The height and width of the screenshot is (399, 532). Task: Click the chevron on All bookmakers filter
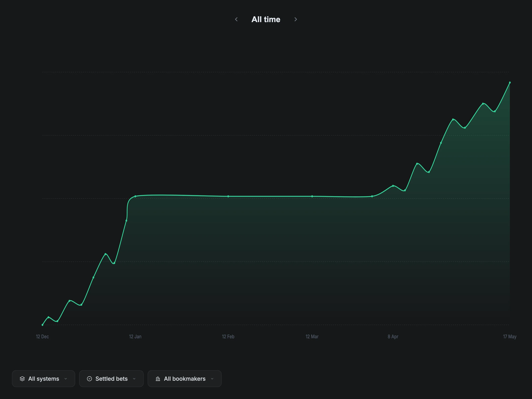(212, 379)
